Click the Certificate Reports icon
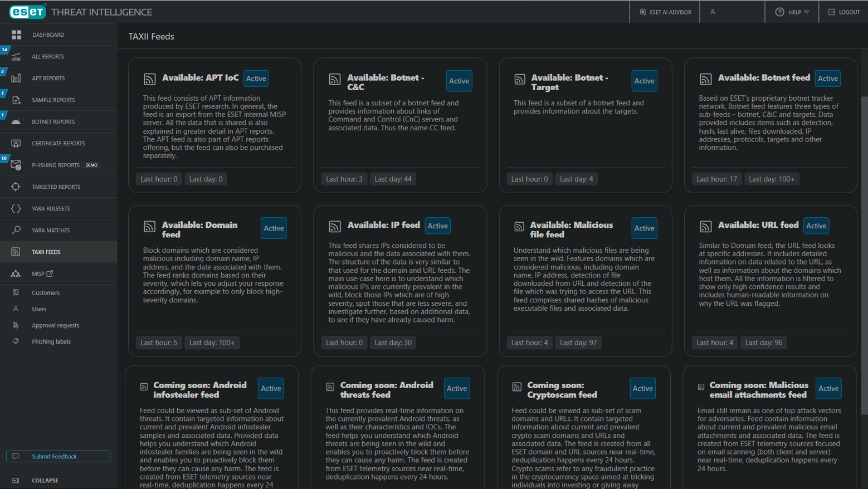 coord(16,143)
